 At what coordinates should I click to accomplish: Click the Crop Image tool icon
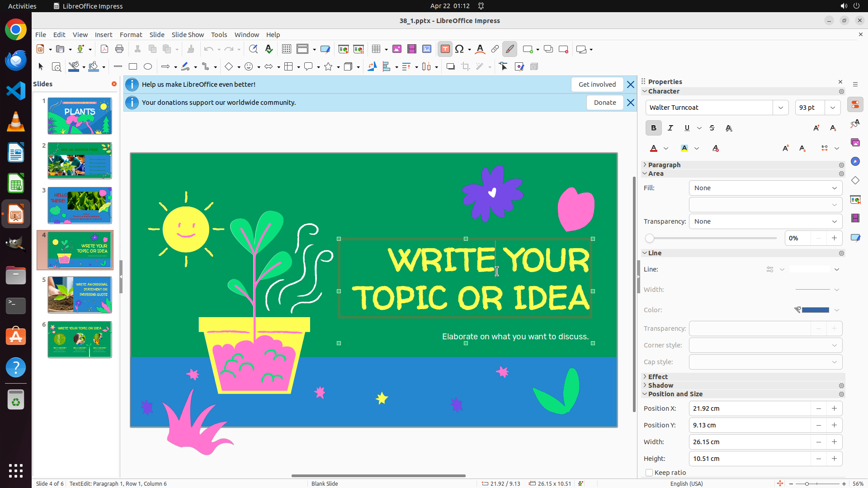(466, 67)
